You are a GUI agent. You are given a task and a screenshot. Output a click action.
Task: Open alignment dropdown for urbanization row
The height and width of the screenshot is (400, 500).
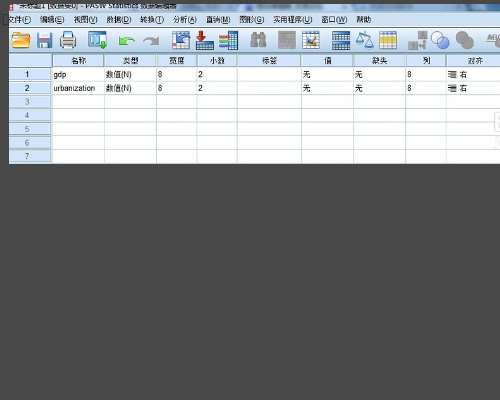[x=473, y=88]
